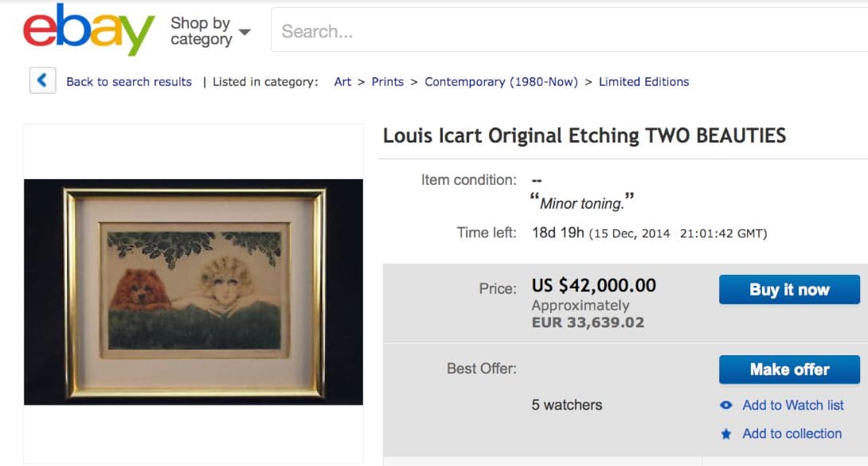This screenshot has height=466, width=868.
Task: Click into the Search field
Action: (557, 32)
